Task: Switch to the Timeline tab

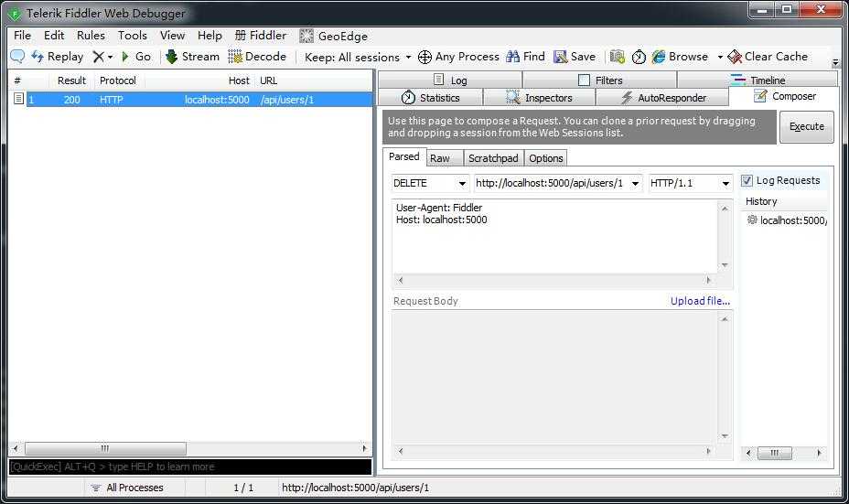Action: (x=758, y=80)
